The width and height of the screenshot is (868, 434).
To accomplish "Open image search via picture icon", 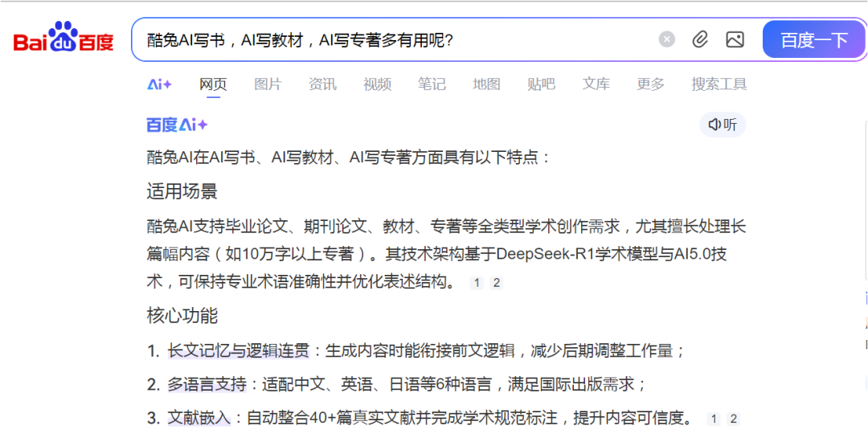I will pos(735,39).
